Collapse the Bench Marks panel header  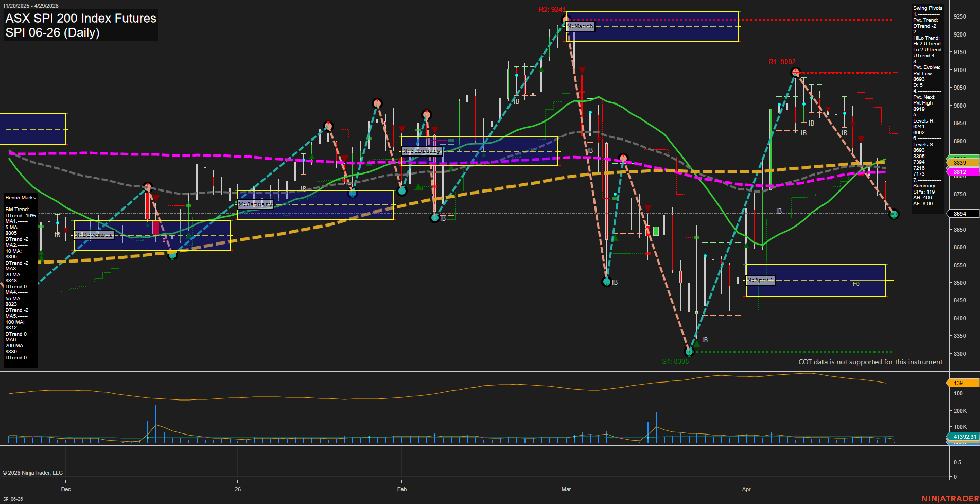pos(20,197)
